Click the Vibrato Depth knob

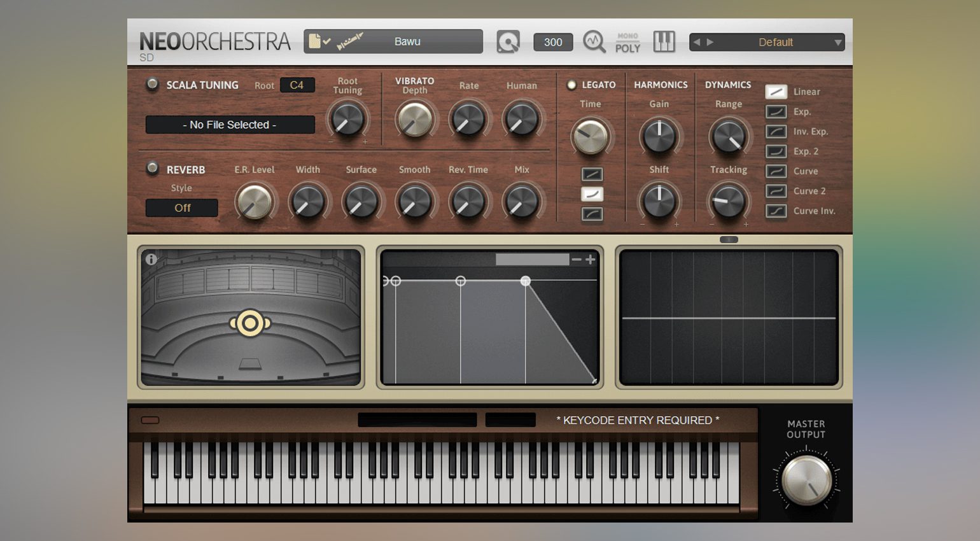click(414, 120)
